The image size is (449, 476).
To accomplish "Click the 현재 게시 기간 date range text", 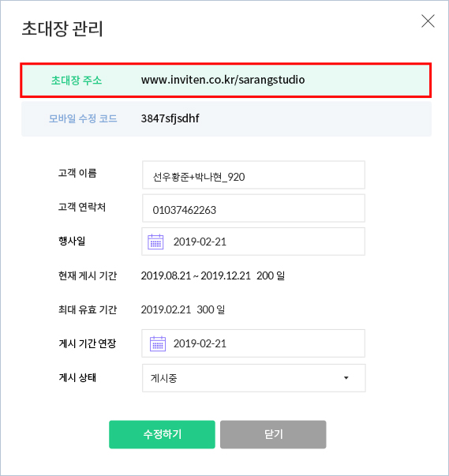I will tap(196, 275).
